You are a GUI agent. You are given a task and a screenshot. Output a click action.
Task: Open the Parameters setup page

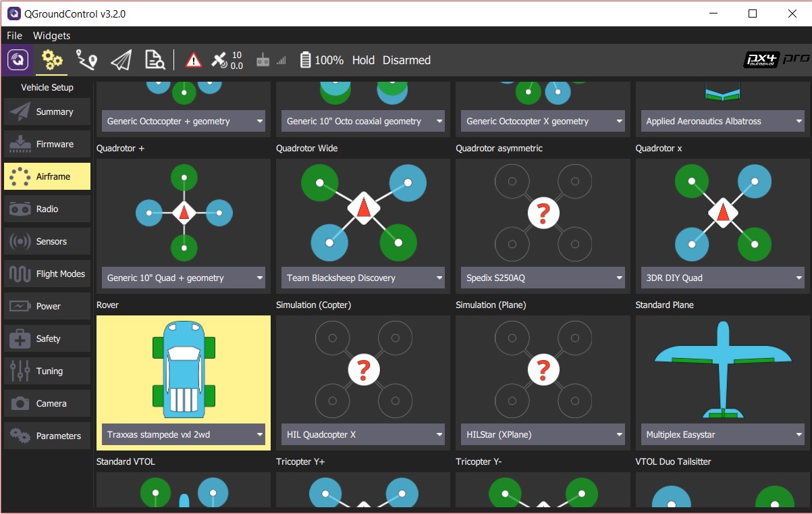[47, 436]
